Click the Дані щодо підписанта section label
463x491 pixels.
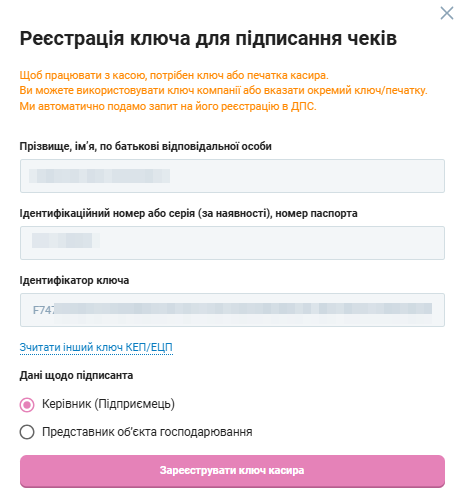(x=76, y=376)
